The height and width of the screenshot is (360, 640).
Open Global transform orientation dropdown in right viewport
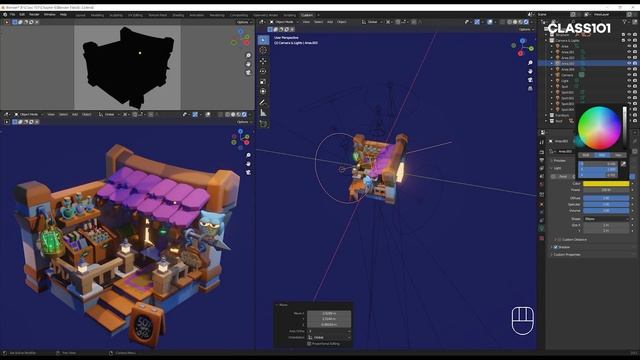point(372,22)
